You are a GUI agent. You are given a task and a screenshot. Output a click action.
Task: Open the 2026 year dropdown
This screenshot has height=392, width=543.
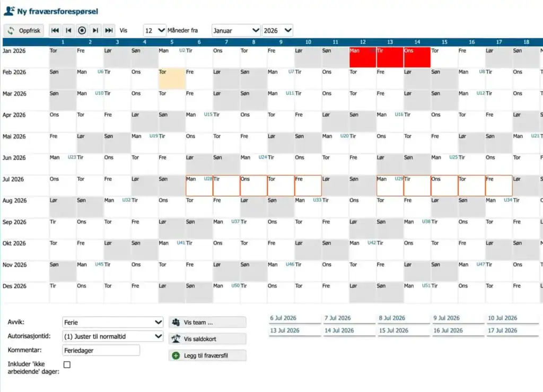[x=277, y=30]
